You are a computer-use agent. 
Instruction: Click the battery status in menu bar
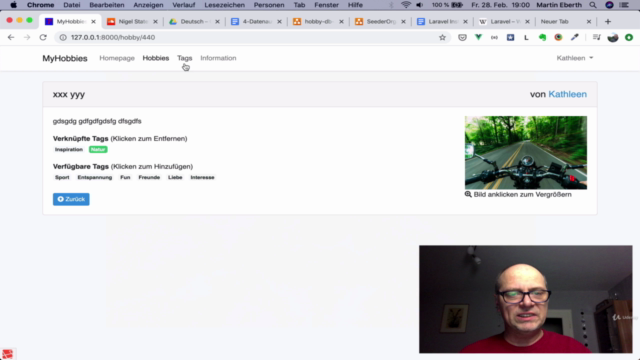click(448, 5)
